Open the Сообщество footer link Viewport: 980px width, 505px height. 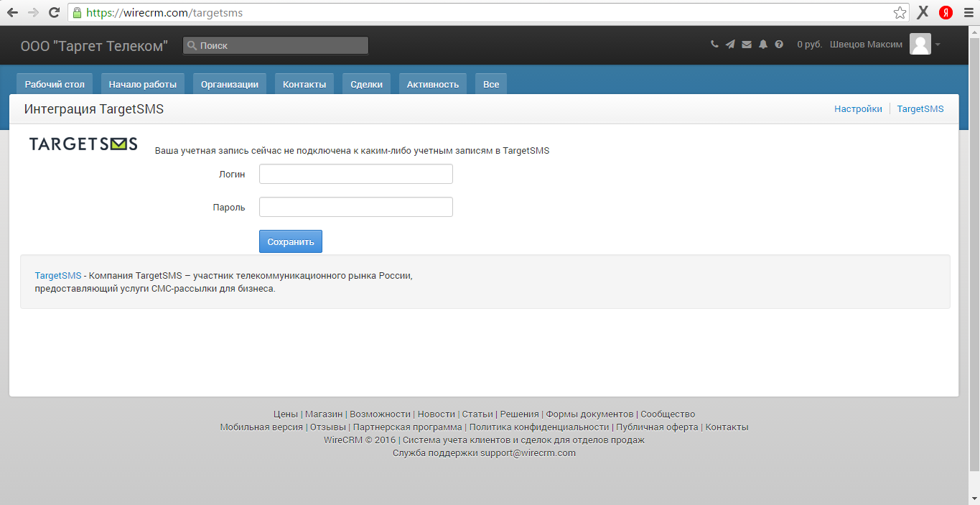(x=668, y=414)
